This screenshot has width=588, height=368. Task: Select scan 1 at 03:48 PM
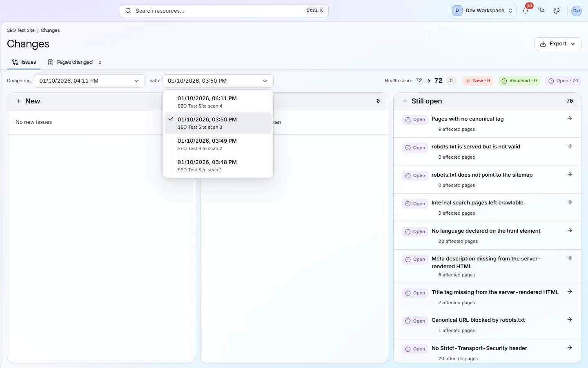pyautogui.click(x=218, y=166)
